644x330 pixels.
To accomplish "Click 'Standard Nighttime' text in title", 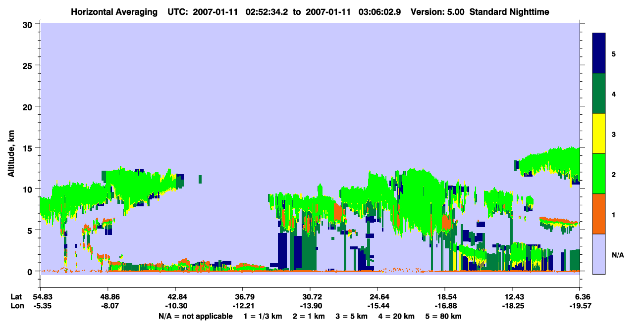I will [509, 11].
